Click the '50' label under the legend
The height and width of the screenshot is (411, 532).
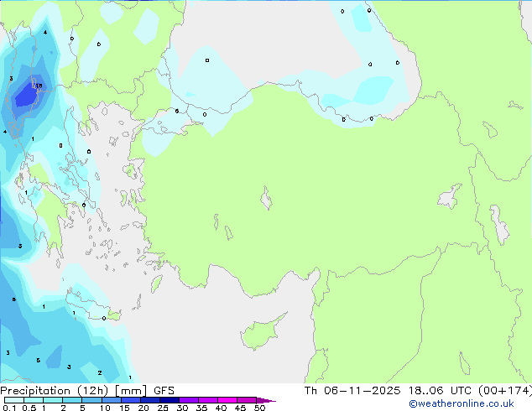click(259, 408)
